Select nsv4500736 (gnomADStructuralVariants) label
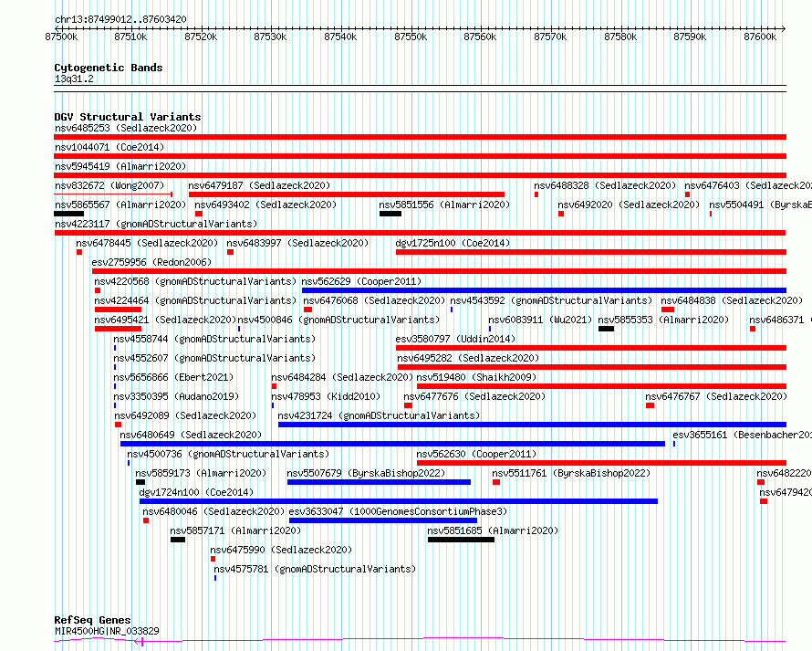Image resolution: width=812 pixels, height=651 pixels. pyautogui.click(x=228, y=454)
